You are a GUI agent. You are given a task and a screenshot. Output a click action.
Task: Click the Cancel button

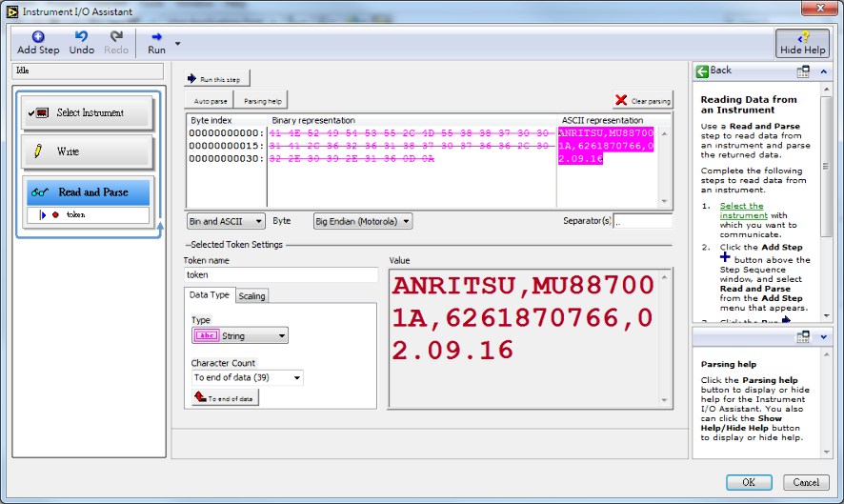point(806,482)
